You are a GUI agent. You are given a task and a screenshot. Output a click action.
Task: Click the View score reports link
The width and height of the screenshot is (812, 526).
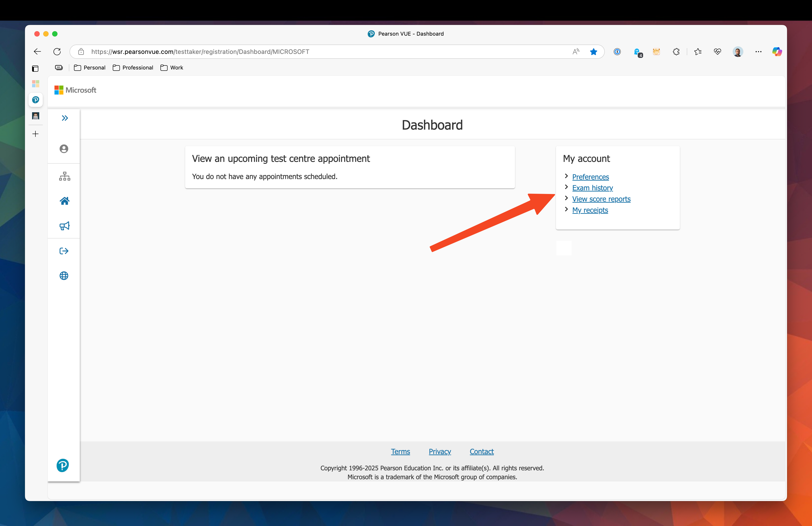click(x=601, y=199)
